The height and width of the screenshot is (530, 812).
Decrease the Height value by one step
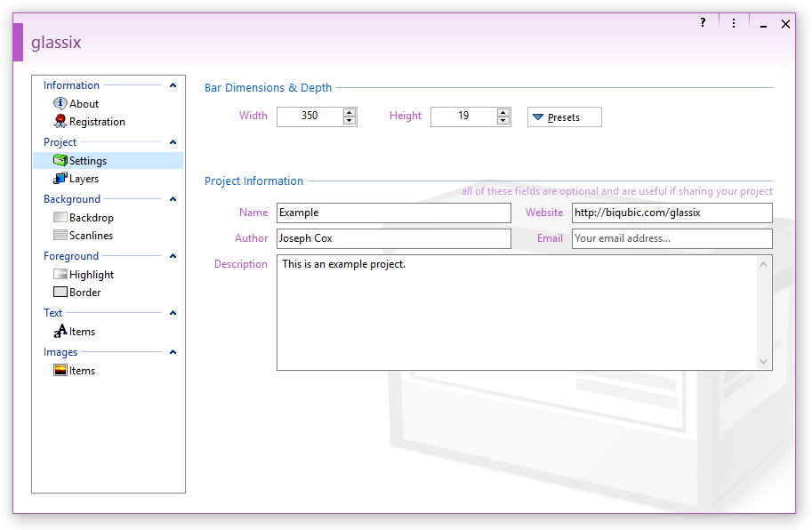coord(503,121)
